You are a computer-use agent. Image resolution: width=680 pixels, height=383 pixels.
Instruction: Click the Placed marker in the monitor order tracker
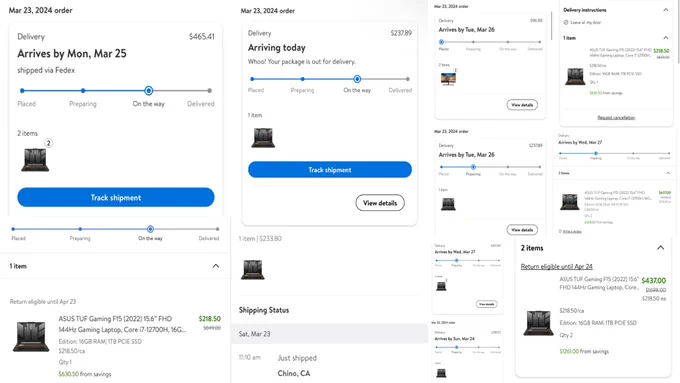pos(441,42)
